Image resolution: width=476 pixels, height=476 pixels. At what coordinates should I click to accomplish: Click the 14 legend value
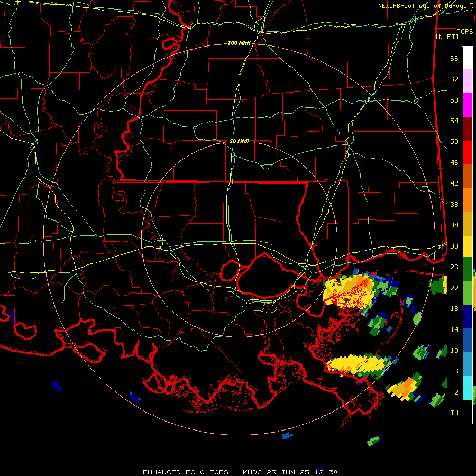[x=454, y=329]
